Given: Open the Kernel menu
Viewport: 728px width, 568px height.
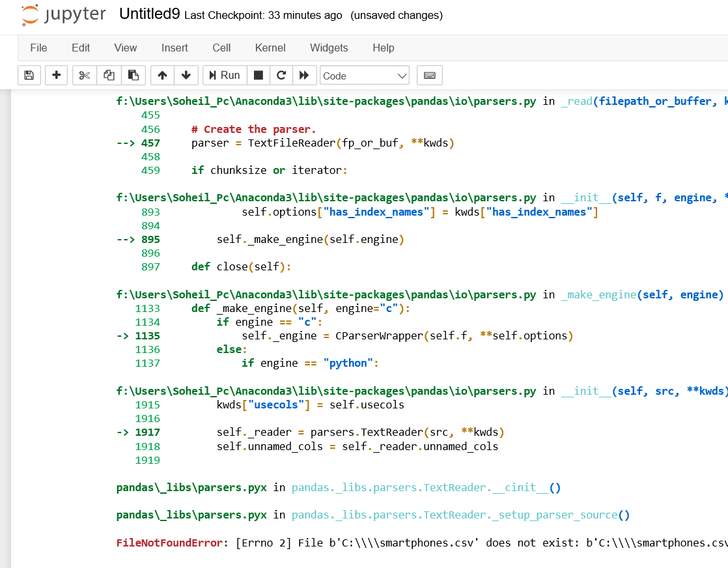Looking at the screenshot, I should pos(270,48).
